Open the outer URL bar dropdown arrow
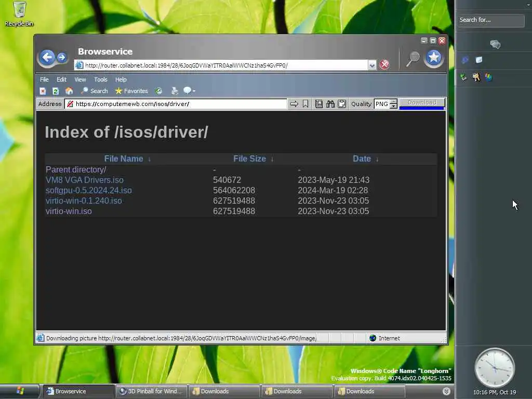532x399 pixels. tap(372, 65)
